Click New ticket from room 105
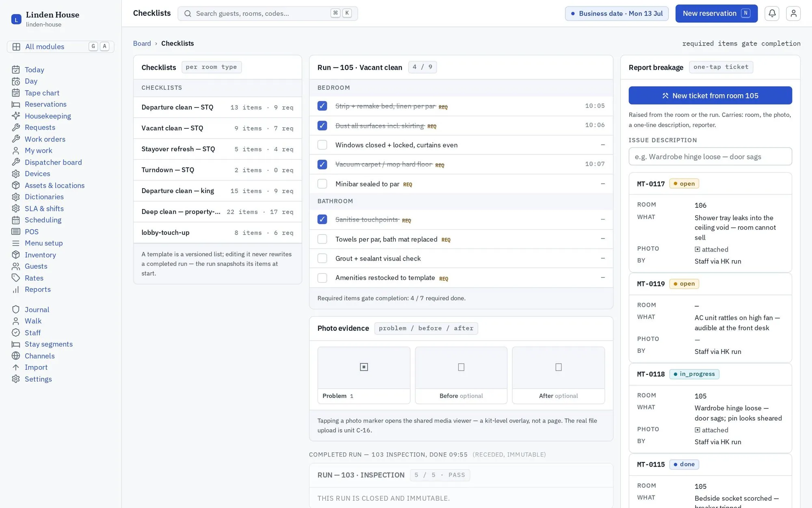812x508 pixels. (710, 96)
